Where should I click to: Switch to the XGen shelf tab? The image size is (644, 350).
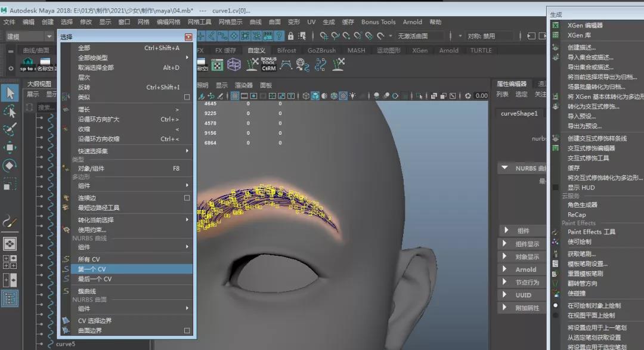point(420,51)
